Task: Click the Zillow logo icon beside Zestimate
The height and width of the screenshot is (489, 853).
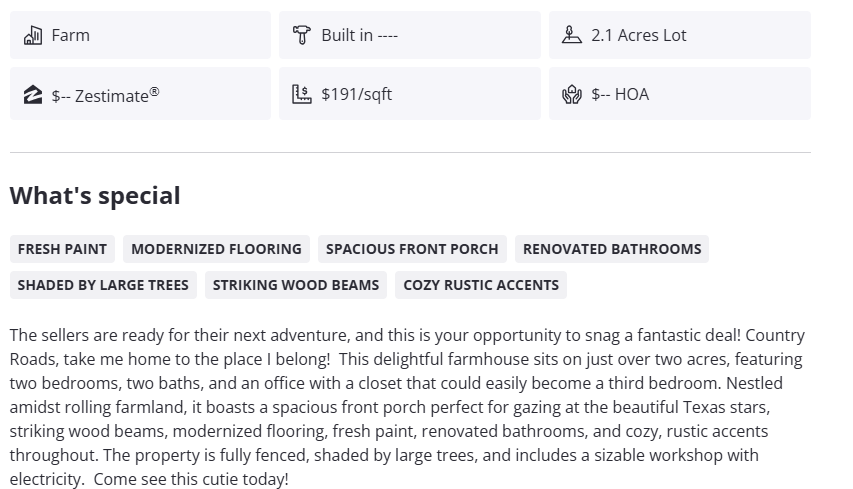Action: pos(32,95)
